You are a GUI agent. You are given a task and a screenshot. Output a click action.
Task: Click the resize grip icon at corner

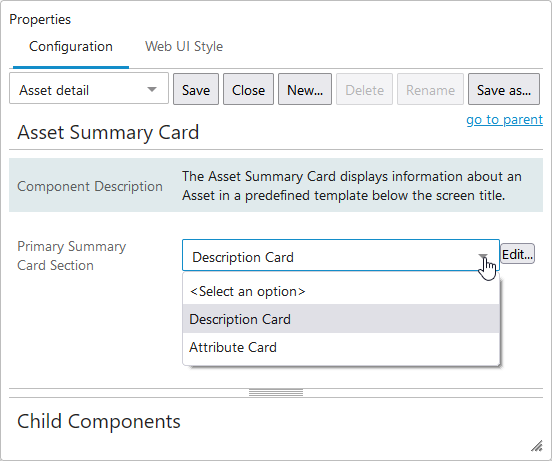point(537,446)
